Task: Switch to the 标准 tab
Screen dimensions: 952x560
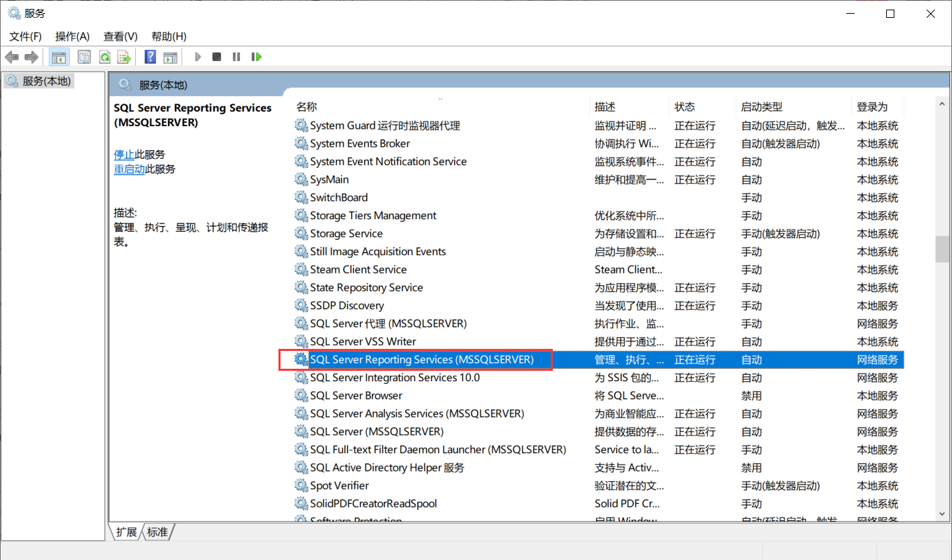Action: [x=157, y=532]
